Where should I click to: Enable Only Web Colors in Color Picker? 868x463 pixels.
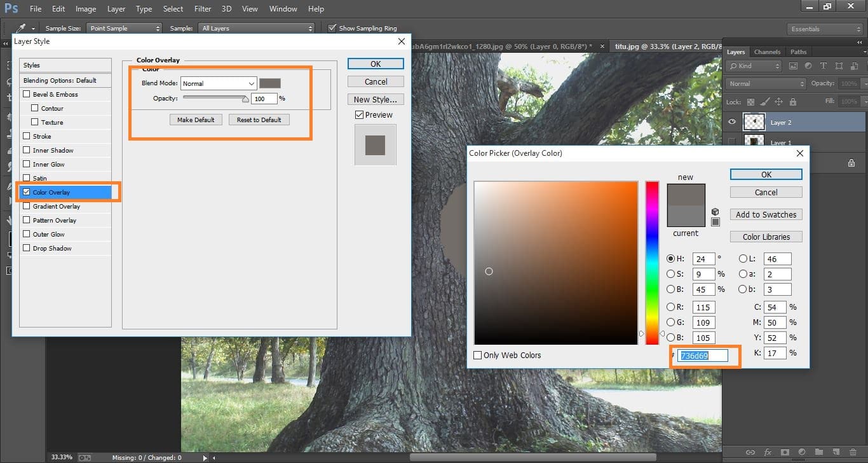pos(478,355)
